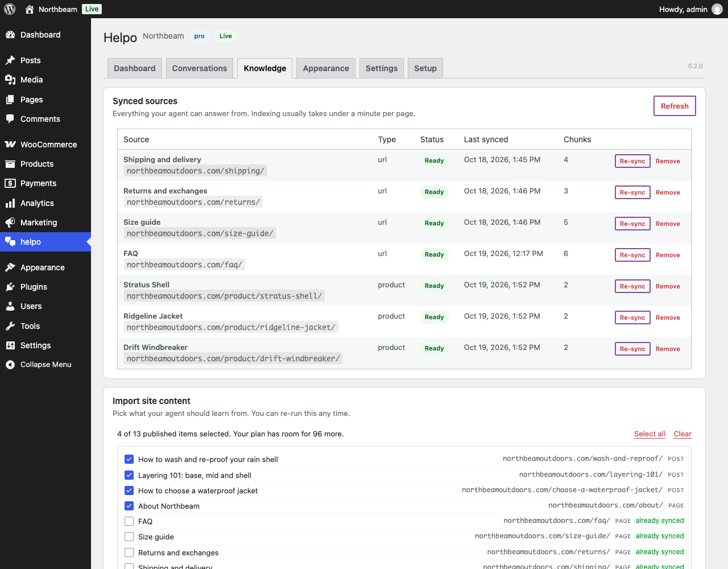Click the Plugins plug icon
This screenshot has width=728, height=569.
tap(10, 287)
